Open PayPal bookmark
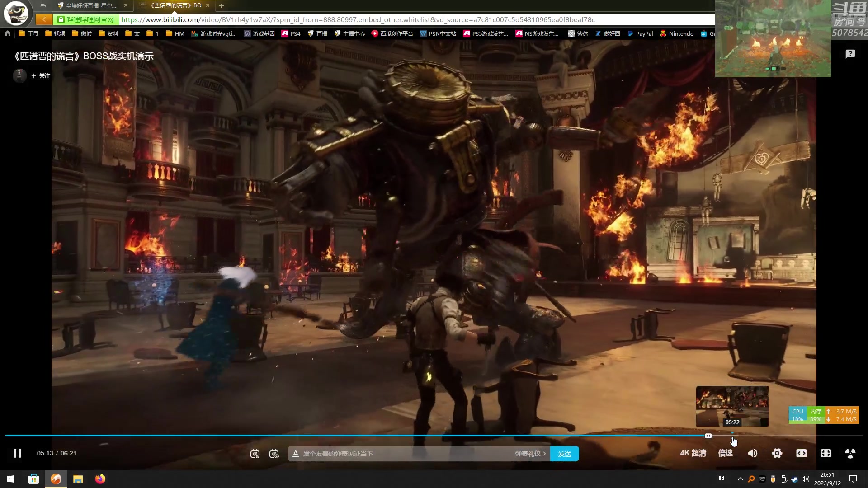Viewport: 868px width, 488px height. click(x=640, y=33)
